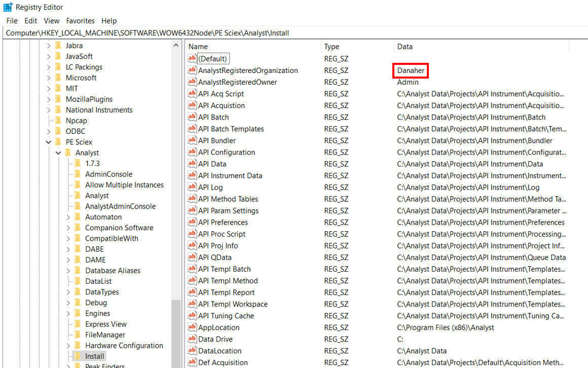Click the string value icon beside AnalystRegisteredOwner
588x368 pixels.
tap(192, 82)
